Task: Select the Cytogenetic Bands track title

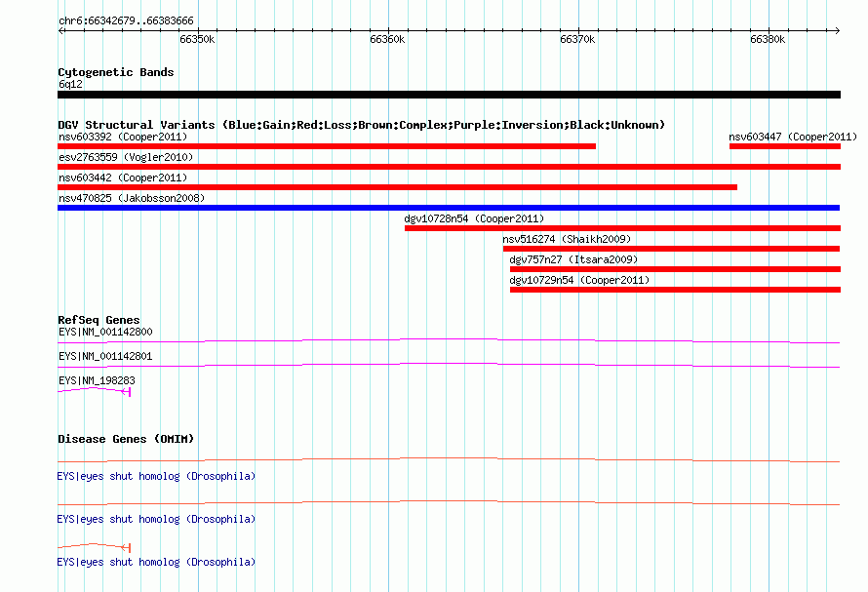Action: (x=116, y=72)
